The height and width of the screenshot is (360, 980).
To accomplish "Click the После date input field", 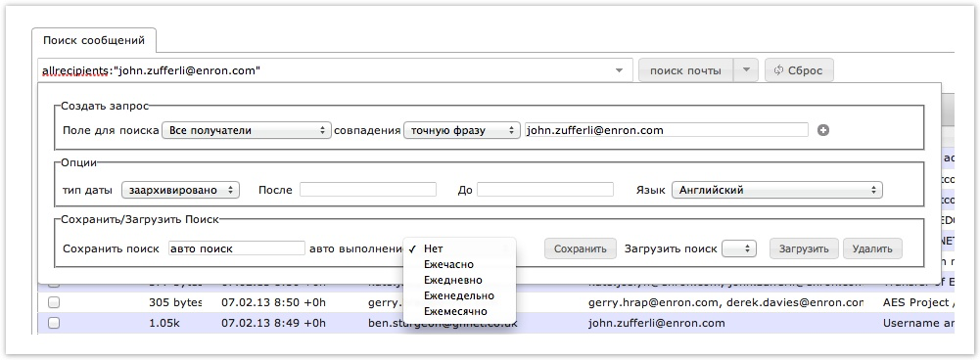I will pos(367,190).
